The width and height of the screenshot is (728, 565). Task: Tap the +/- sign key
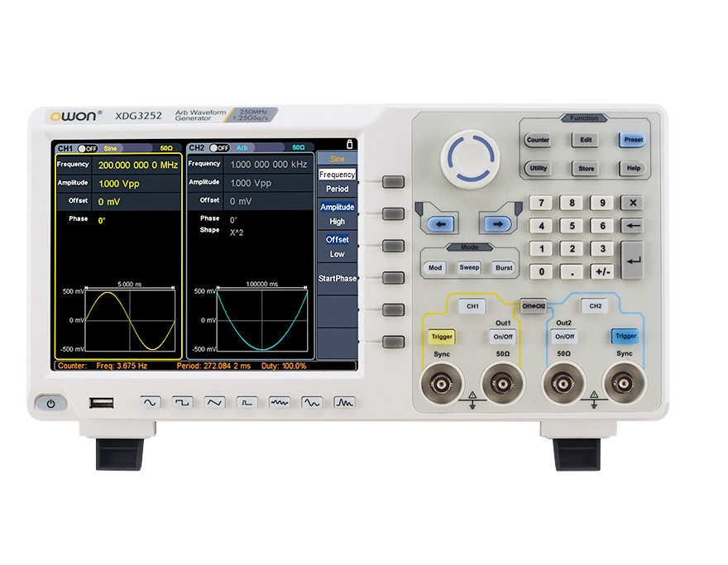point(602,271)
